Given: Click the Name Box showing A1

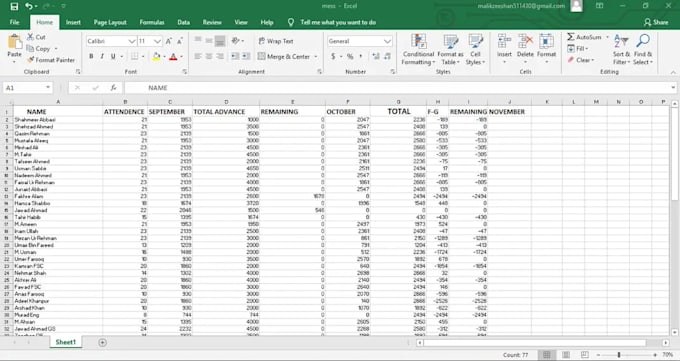Looking at the screenshot, I should click(28, 88).
